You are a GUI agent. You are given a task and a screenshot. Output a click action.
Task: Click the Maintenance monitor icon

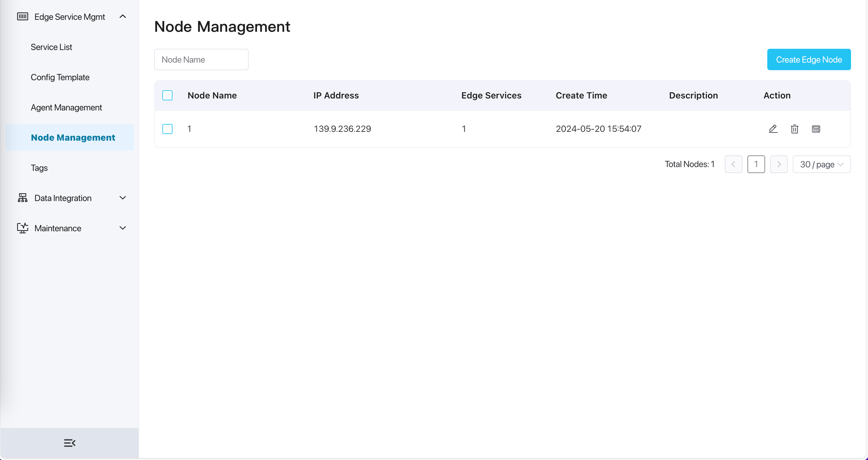coord(22,228)
